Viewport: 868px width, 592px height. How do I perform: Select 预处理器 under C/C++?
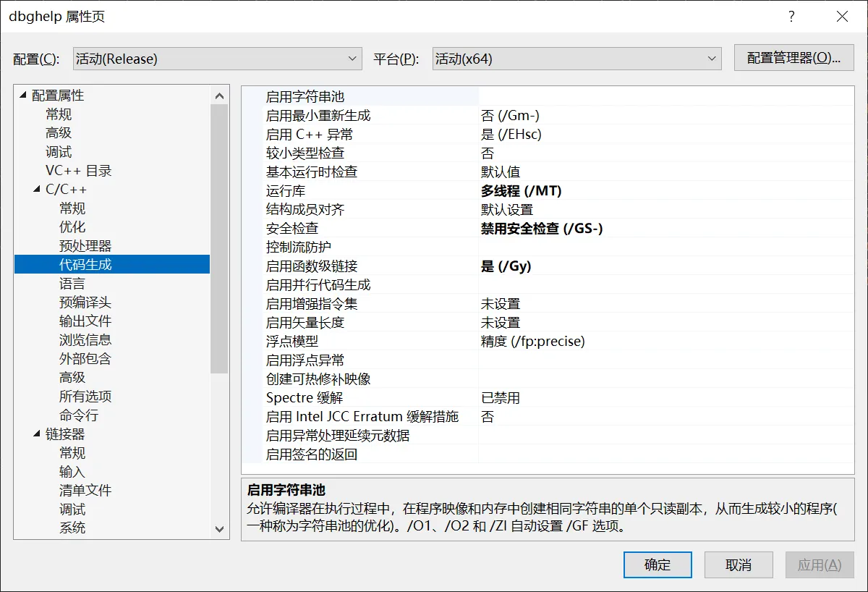(85, 246)
